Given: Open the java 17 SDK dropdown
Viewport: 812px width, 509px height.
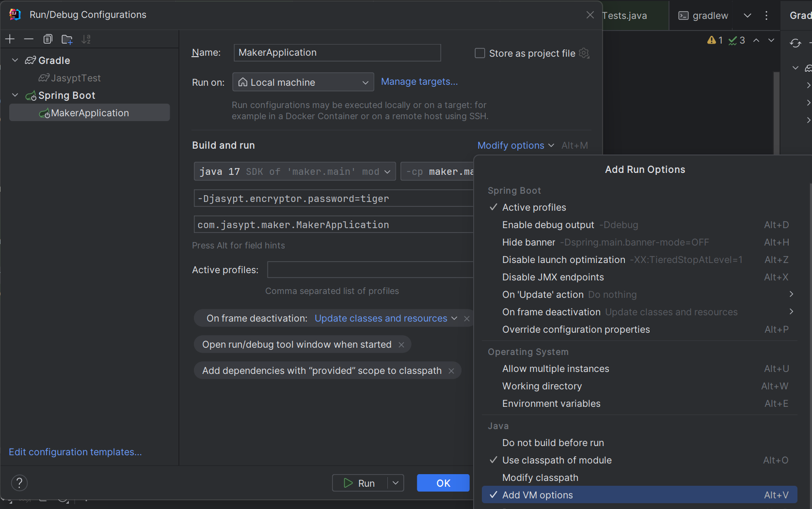Looking at the screenshot, I should click(295, 171).
